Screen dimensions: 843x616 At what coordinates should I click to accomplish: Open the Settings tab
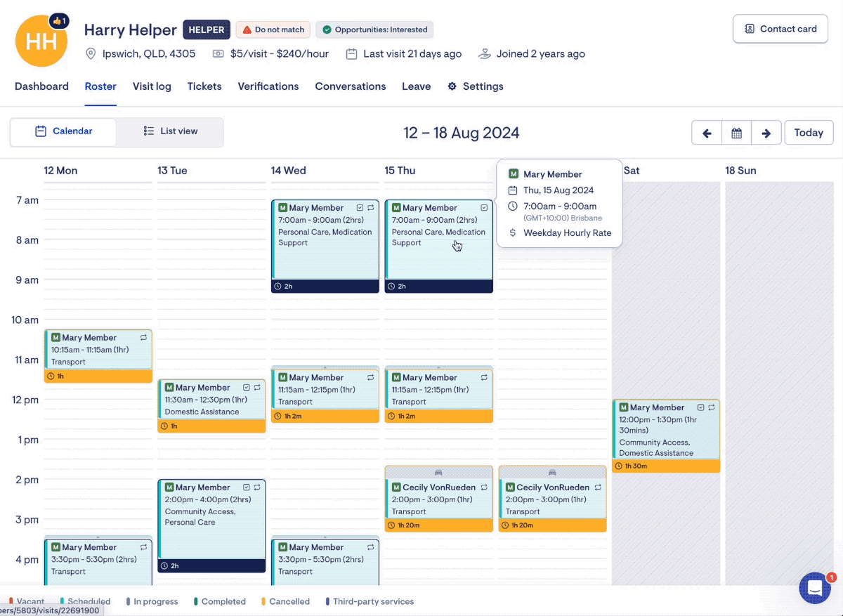coord(476,86)
